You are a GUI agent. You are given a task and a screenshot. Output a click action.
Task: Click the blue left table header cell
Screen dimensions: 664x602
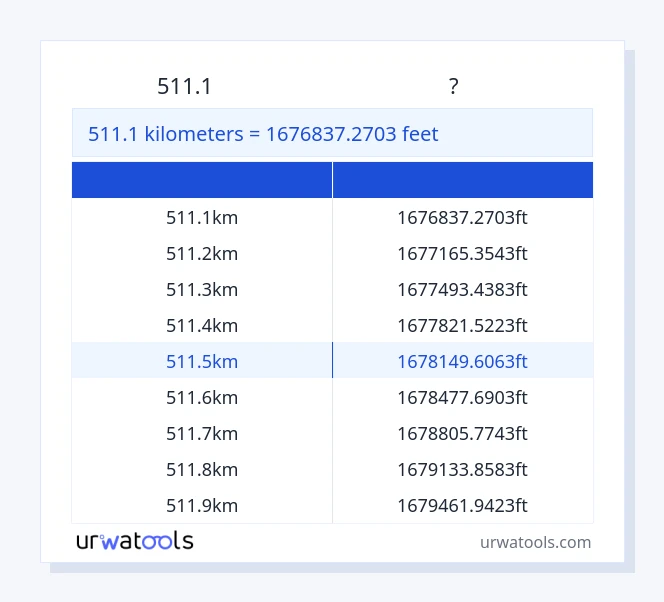click(x=202, y=180)
